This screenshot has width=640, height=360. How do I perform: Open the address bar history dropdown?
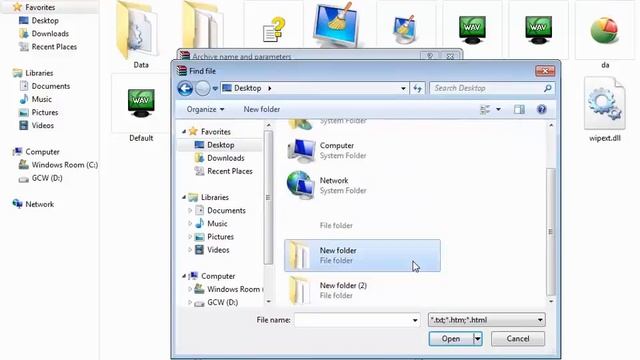click(403, 88)
